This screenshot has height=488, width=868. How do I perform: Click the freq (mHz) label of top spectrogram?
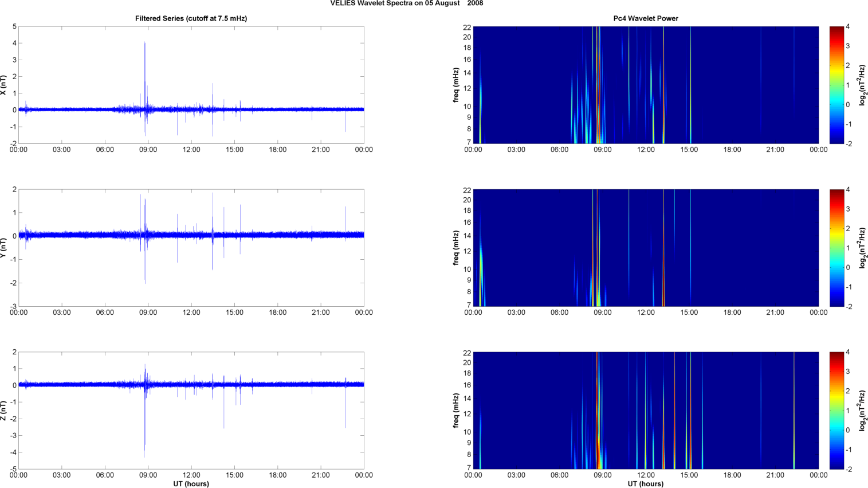456,85
